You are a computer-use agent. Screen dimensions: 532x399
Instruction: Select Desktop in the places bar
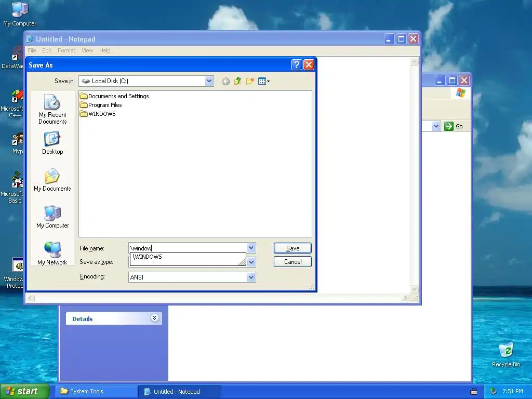[52, 143]
